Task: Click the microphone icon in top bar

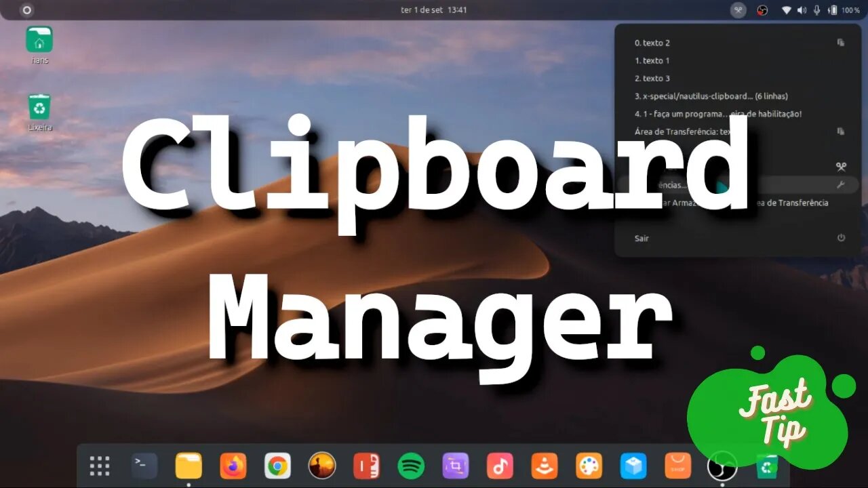Action: pos(817,10)
